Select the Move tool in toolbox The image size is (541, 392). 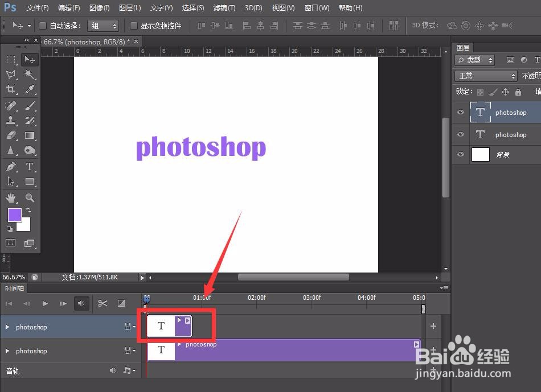(x=30, y=60)
